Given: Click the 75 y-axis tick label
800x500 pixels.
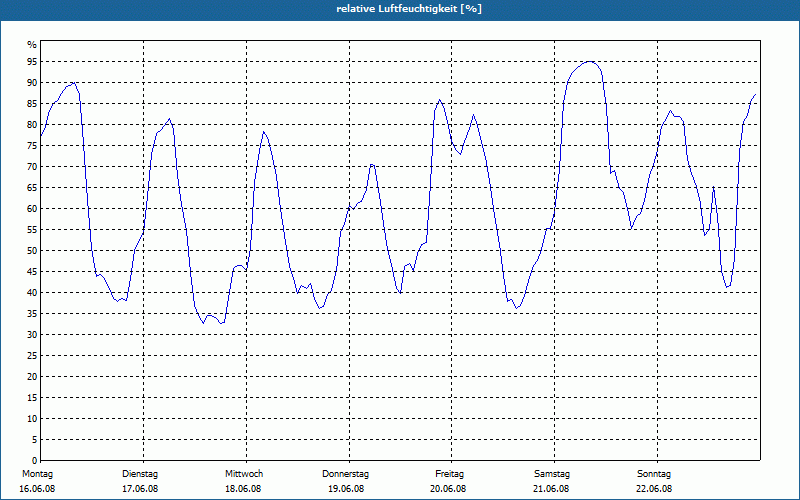Looking at the screenshot, I should (x=32, y=145).
